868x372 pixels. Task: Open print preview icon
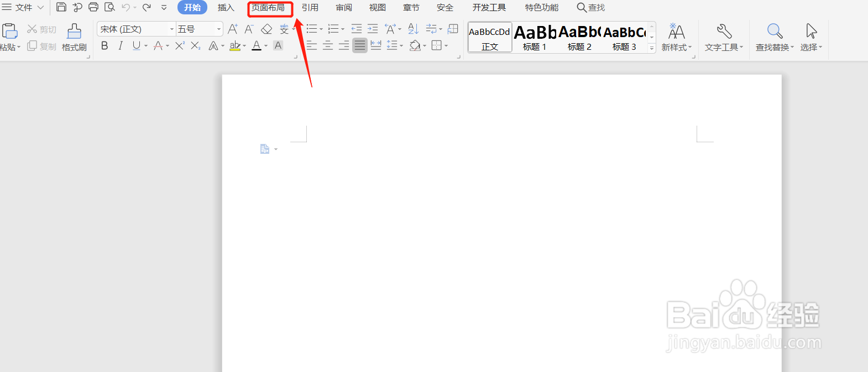click(109, 7)
